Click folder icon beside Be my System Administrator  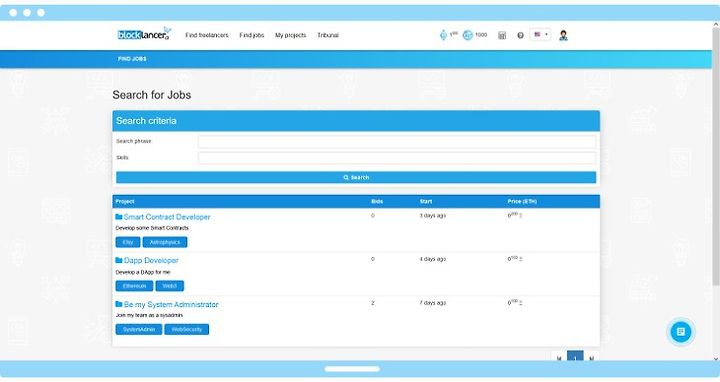pos(119,304)
